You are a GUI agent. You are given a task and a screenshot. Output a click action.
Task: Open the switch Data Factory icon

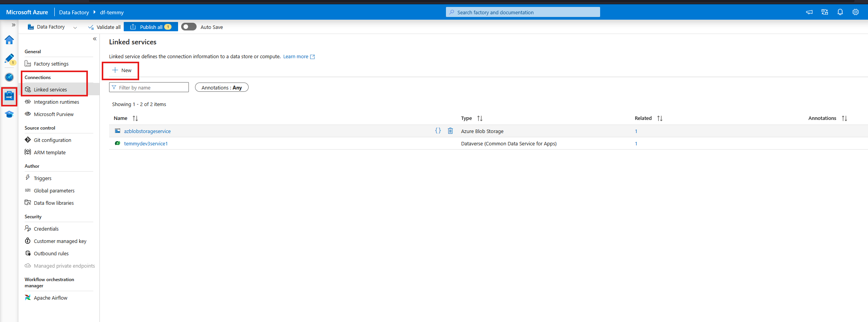click(x=825, y=12)
